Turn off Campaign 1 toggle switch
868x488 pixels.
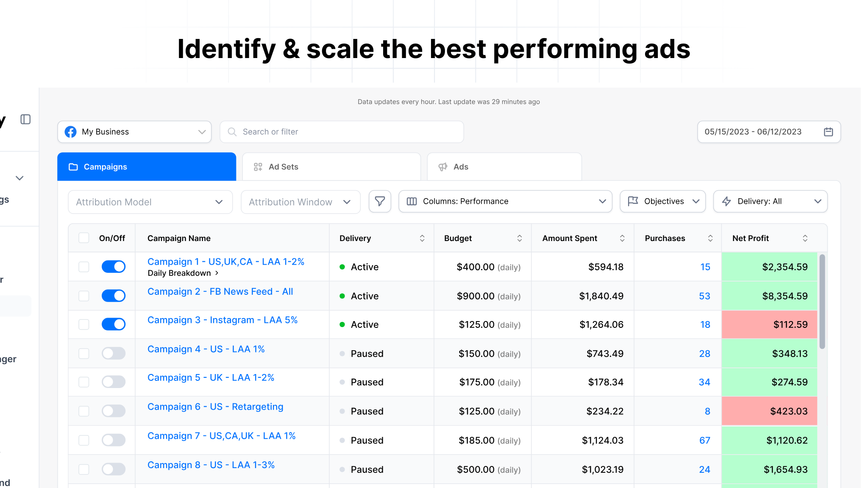[113, 266]
